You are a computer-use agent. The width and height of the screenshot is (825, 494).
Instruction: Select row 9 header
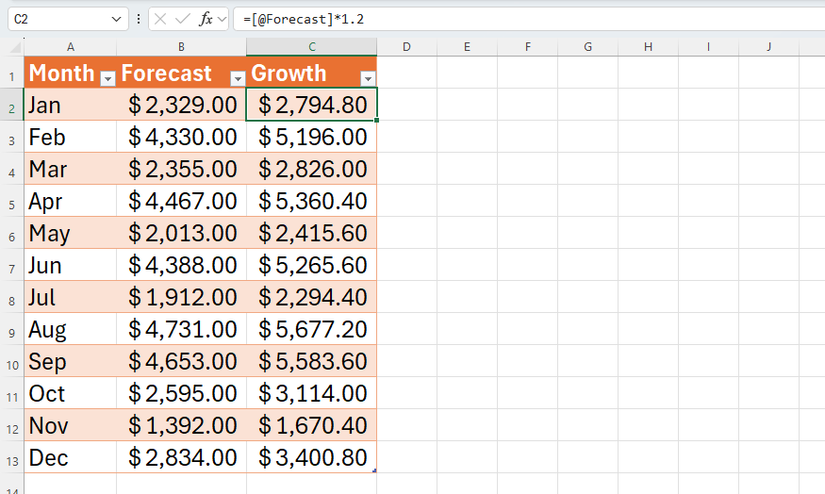pos(12,329)
